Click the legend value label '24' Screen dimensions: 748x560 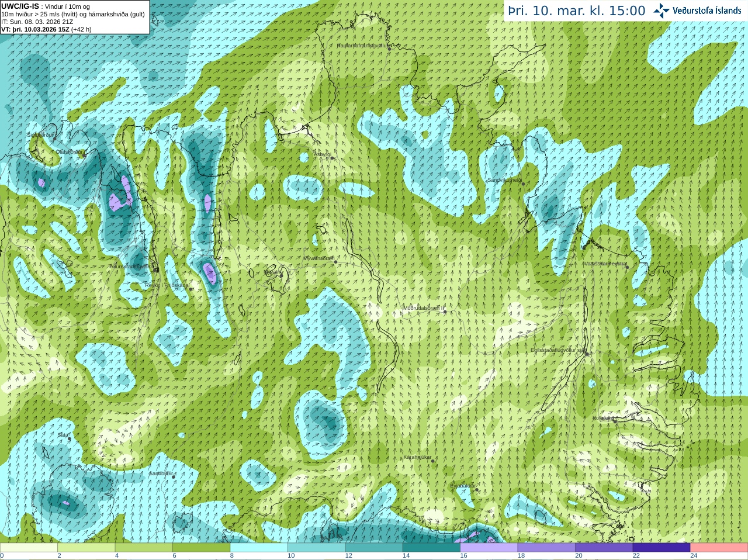coord(694,556)
